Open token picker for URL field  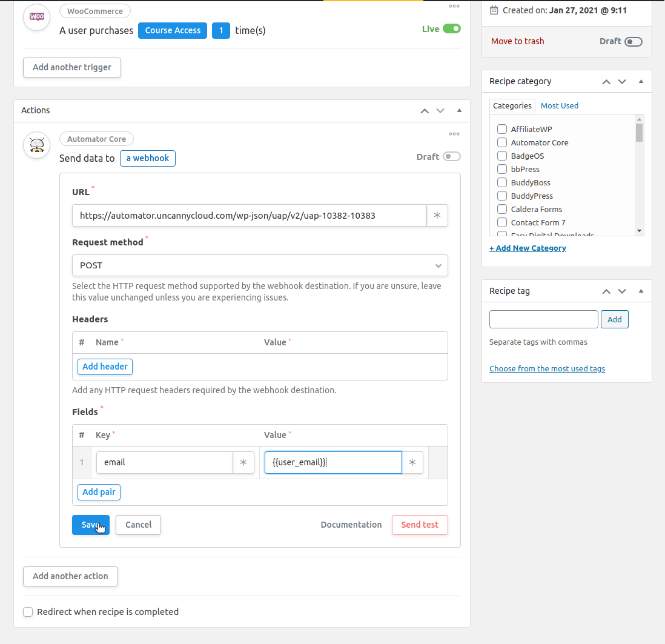tap(437, 216)
